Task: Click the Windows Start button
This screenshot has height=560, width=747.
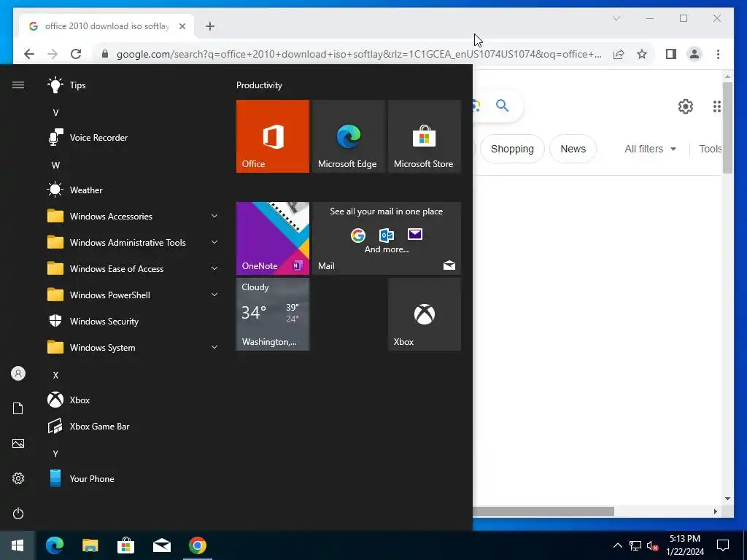Action: [x=18, y=545]
